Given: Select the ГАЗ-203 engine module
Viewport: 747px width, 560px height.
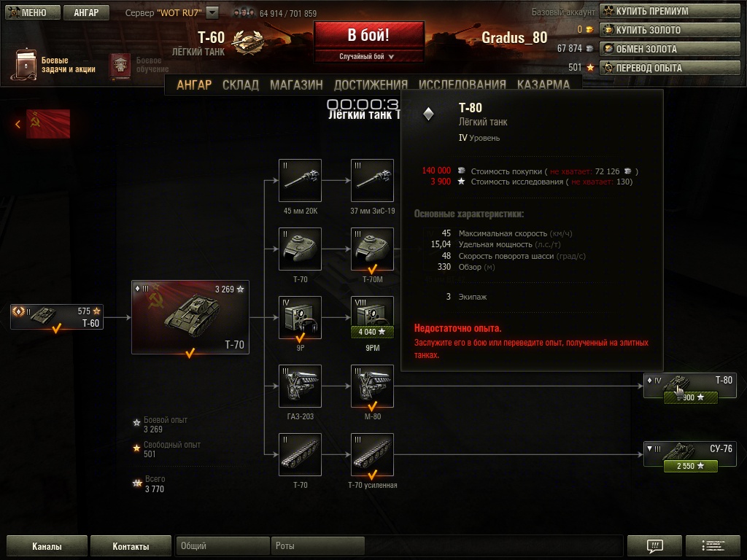Looking at the screenshot, I should pyautogui.click(x=300, y=386).
